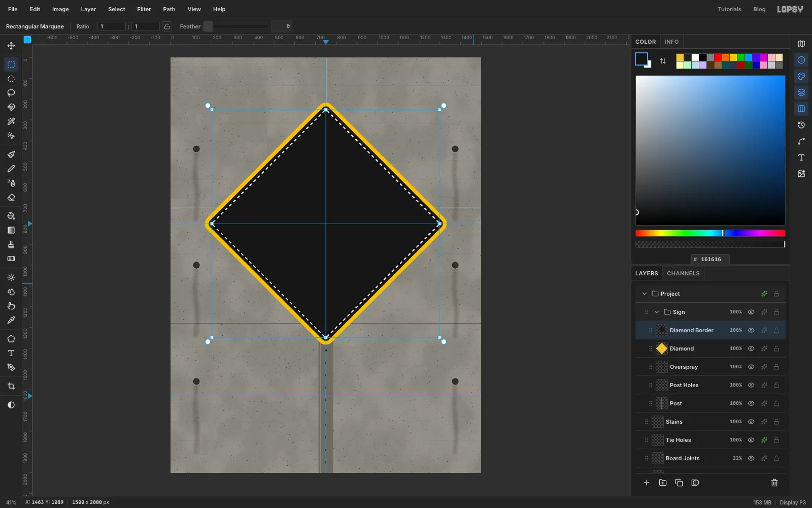
Task: Add a new layer with plus button
Action: (x=647, y=483)
